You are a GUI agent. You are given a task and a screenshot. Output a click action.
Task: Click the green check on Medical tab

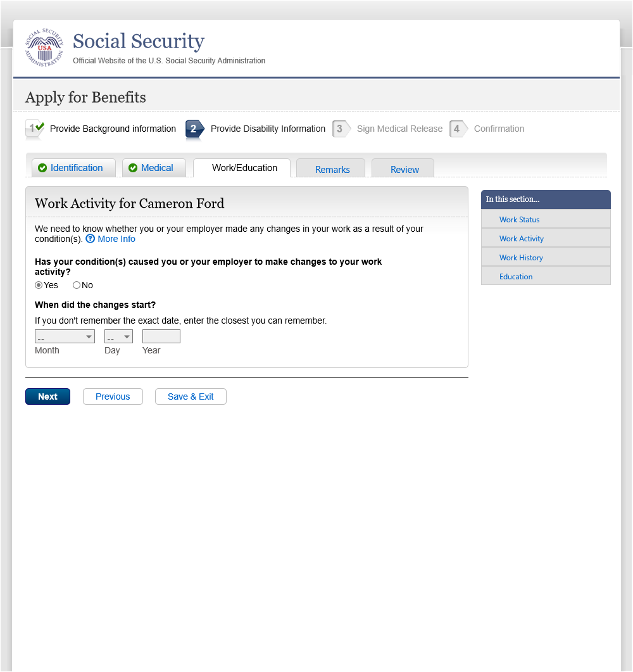(133, 168)
